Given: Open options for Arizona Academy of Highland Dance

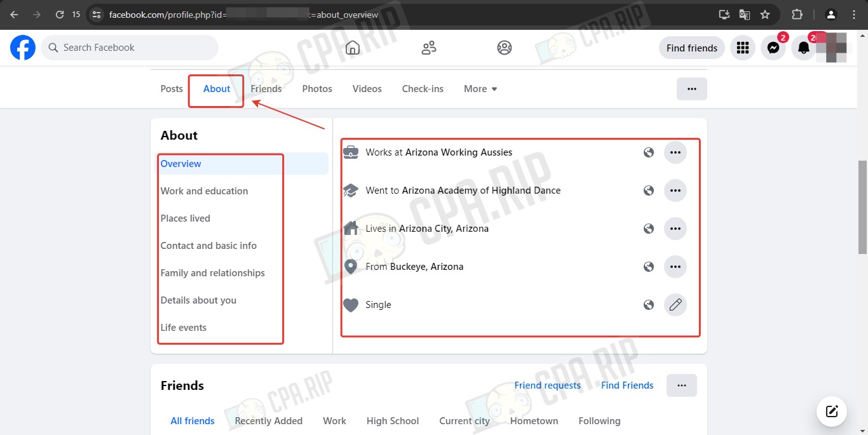Looking at the screenshot, I should [x=675, y=191].
